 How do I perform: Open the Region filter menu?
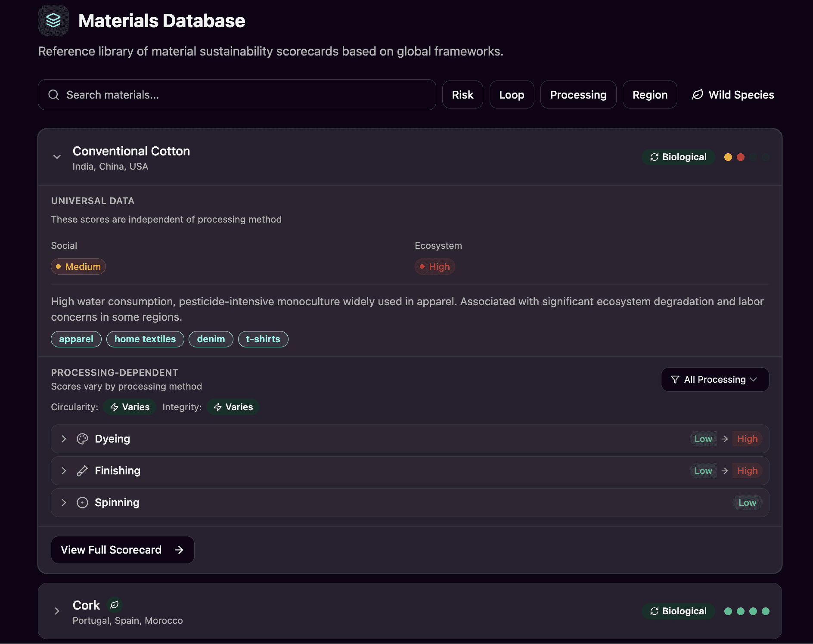pyautogui.click(x=650, y=95)
